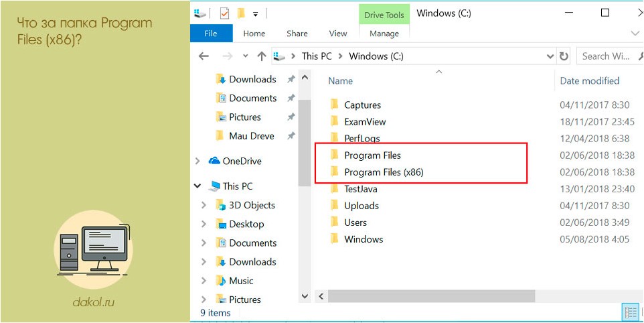644x323 pixels.
Task: Click the horizontal scrollbar left arrow
Action: click(321, 296)
